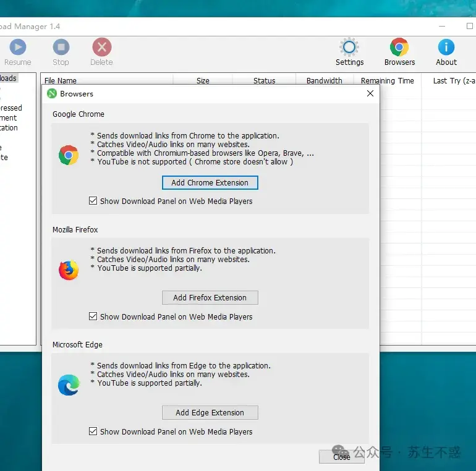Sort by the Last Try column header

point(453,80)
